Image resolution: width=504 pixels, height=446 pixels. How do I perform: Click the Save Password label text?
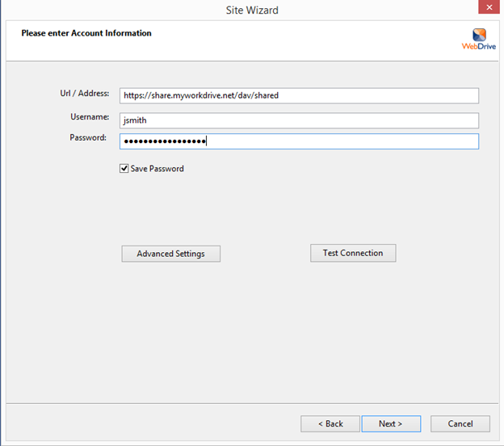(x=157, y=169)
